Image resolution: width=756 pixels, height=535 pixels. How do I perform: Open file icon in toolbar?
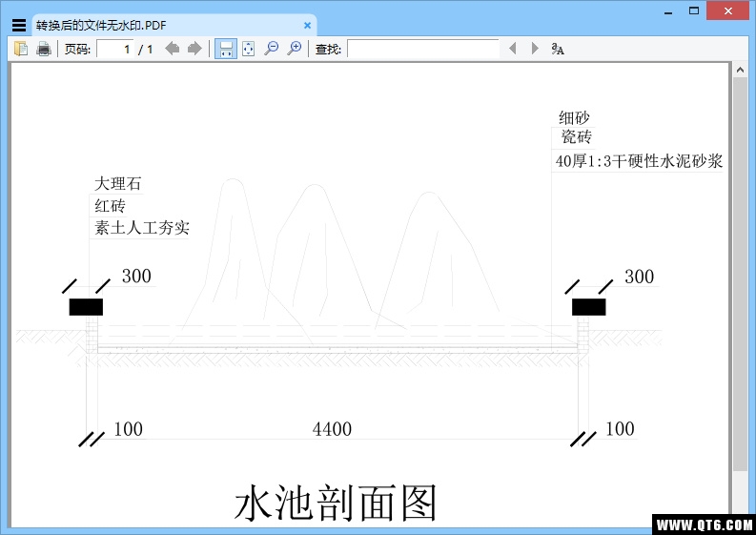click(21, 49)
